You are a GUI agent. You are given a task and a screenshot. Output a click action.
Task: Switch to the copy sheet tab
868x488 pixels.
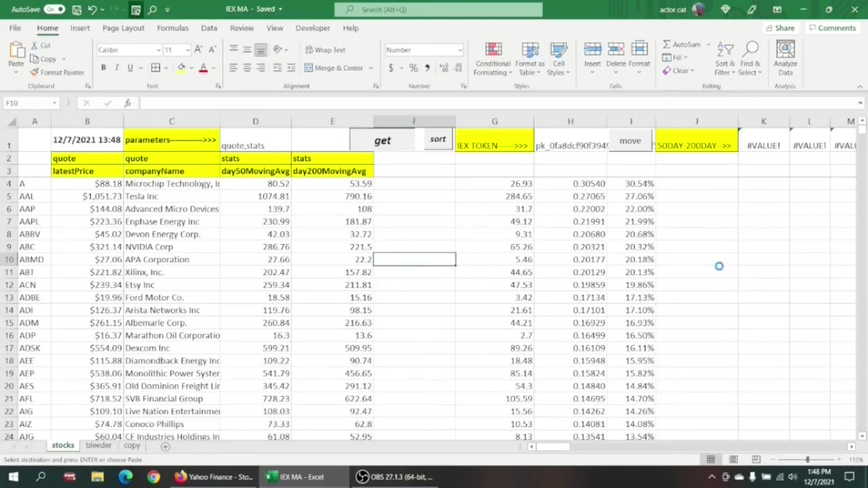[132, 445]
